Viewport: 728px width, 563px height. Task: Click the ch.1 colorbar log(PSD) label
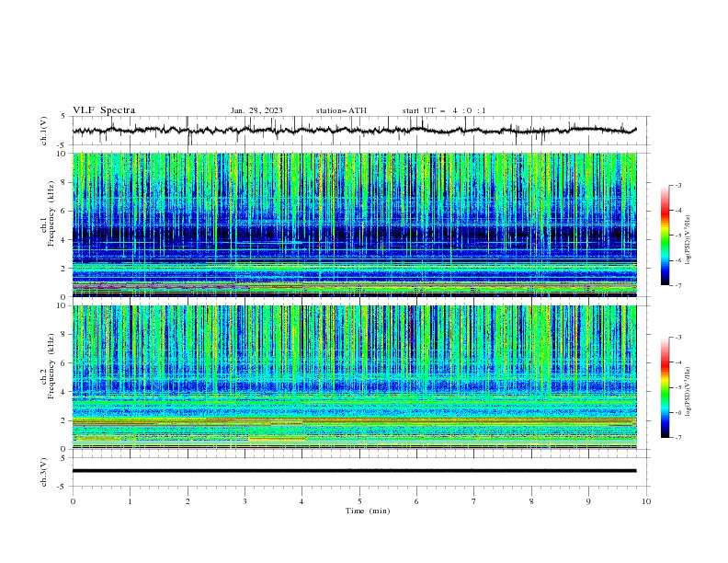(688, 240)
